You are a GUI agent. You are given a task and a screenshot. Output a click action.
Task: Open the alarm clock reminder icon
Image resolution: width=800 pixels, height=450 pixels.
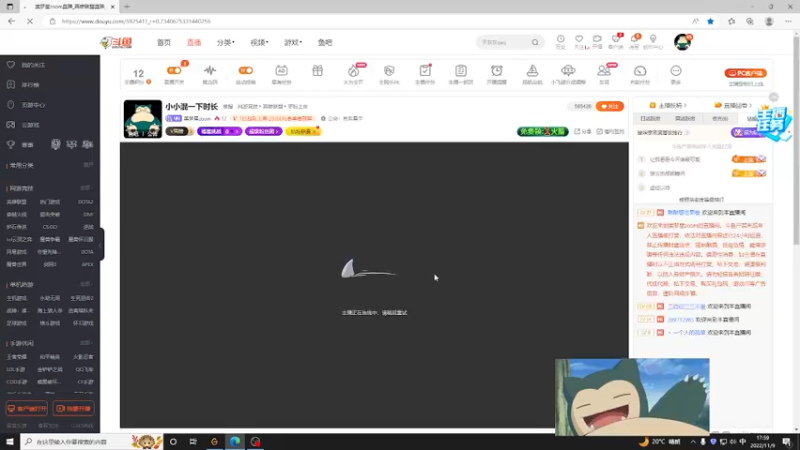[x=496, y=70]
